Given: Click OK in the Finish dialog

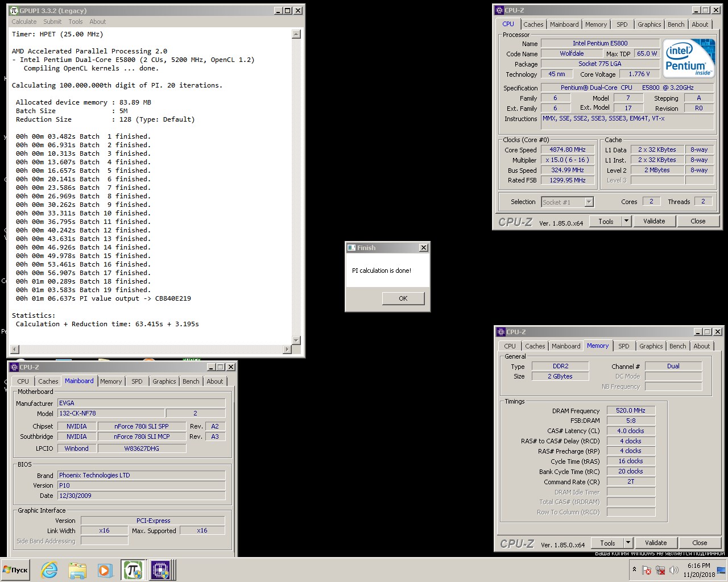Looking at the screenshot, I should pos(403,298).
